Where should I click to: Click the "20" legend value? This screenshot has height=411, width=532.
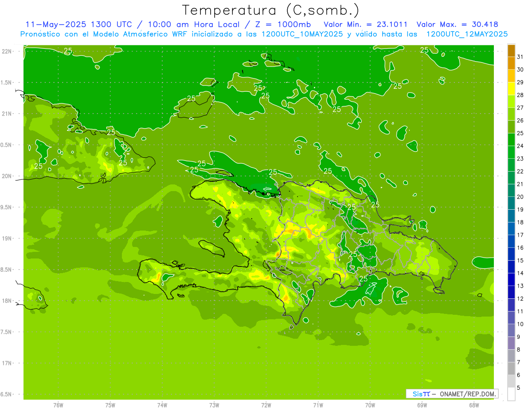click(520, 197)
